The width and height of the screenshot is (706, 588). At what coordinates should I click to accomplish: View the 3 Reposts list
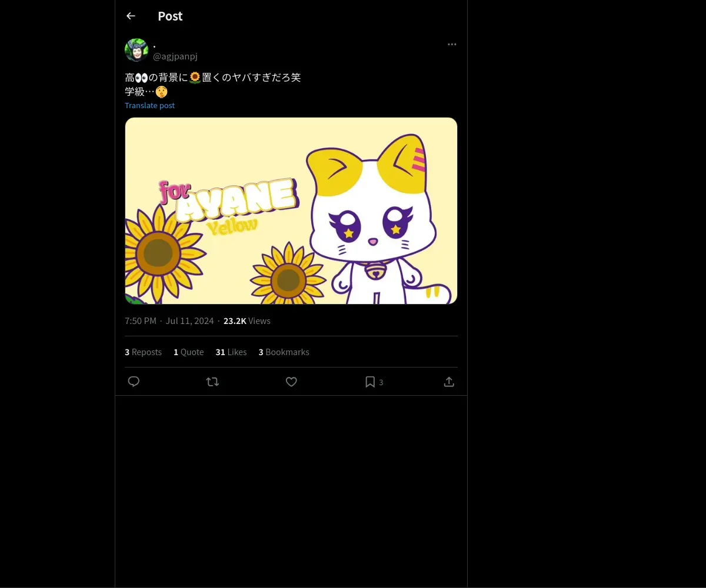[143, 352]
